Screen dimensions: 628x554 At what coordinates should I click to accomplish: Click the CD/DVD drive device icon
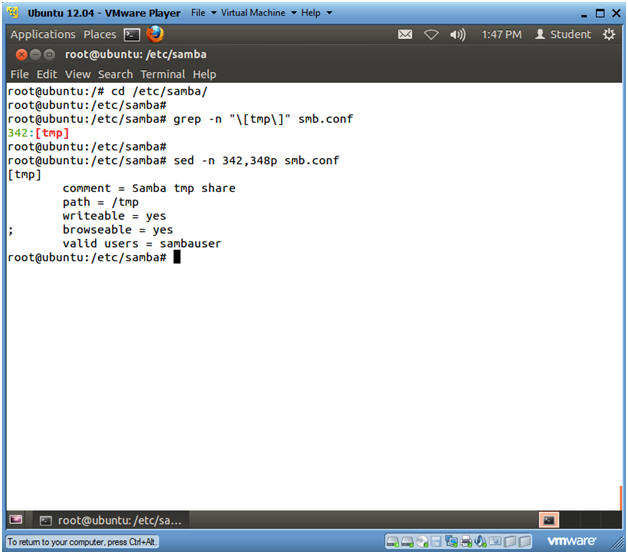pos(422,542)
